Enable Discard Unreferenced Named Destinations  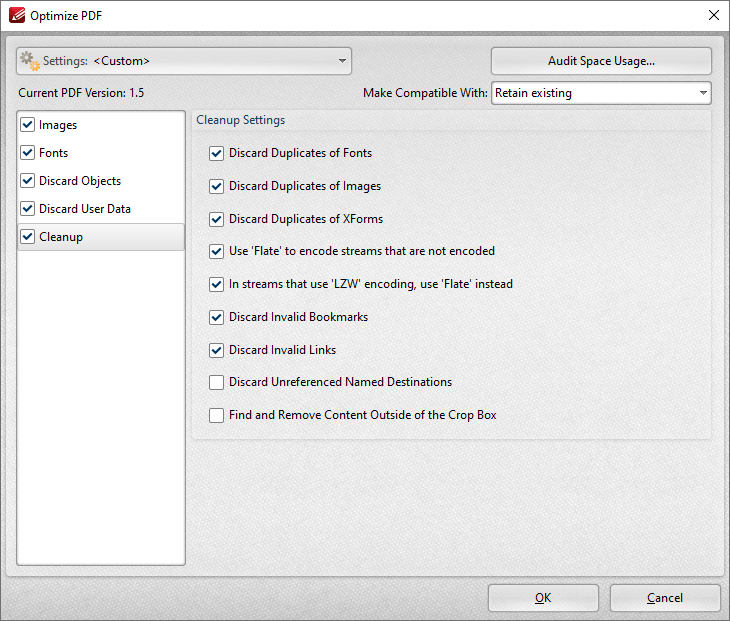coord(216,382)
